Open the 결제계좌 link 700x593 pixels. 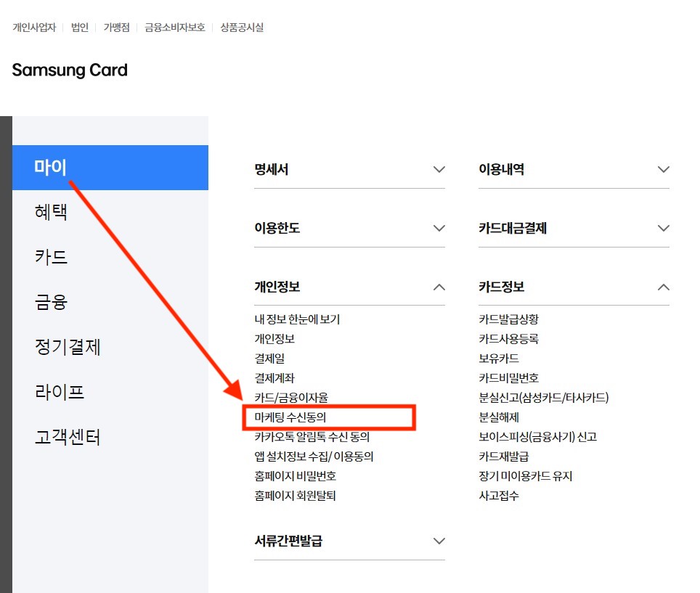[274, 378]
